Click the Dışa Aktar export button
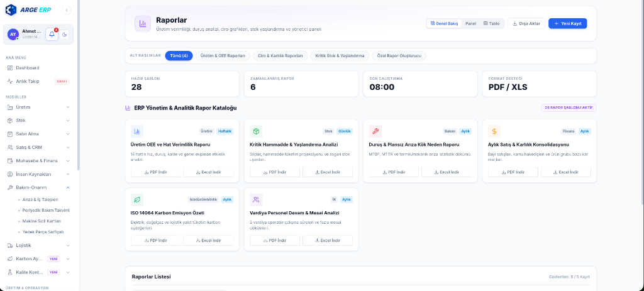The height and width of the screenshot is (291, 644). (526, 23)
